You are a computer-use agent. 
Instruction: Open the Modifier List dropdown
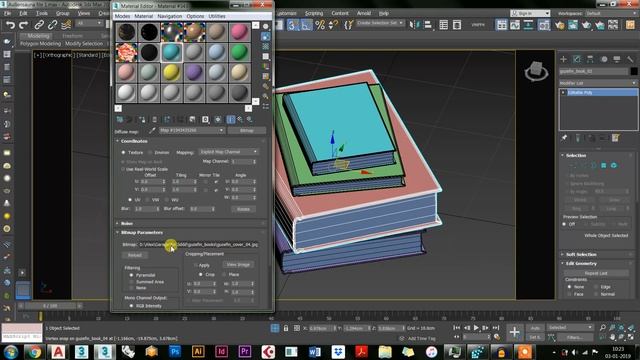click(598, 83)
